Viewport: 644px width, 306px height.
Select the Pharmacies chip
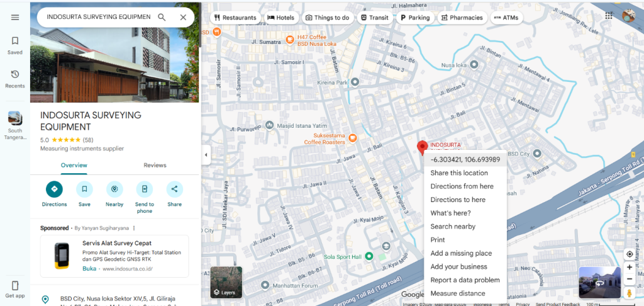point(462,18)
